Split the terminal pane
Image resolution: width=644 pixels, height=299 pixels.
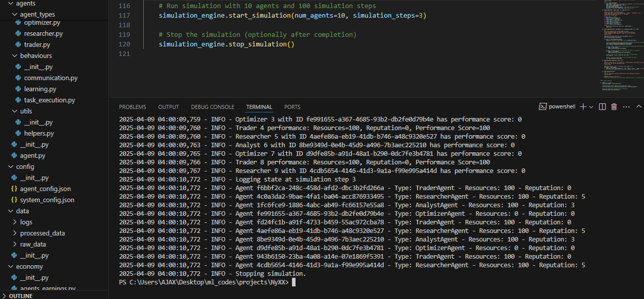pos(602,106)
